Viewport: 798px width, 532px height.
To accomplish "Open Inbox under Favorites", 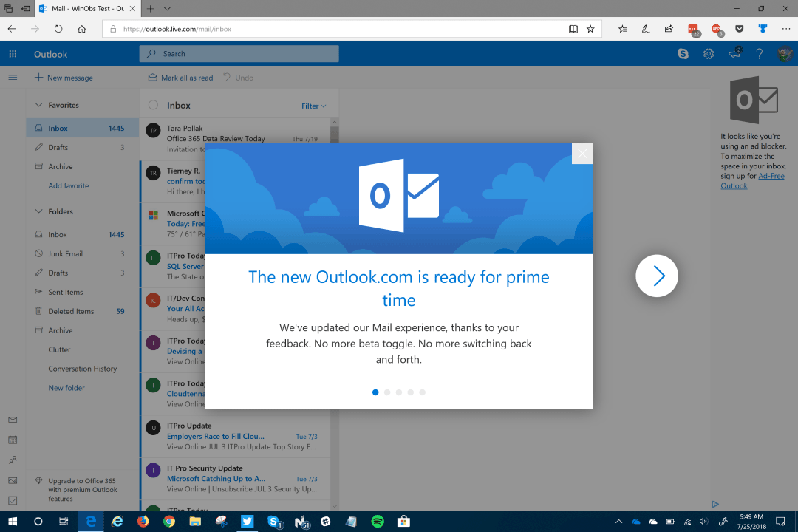I will [x=83, y=129].
